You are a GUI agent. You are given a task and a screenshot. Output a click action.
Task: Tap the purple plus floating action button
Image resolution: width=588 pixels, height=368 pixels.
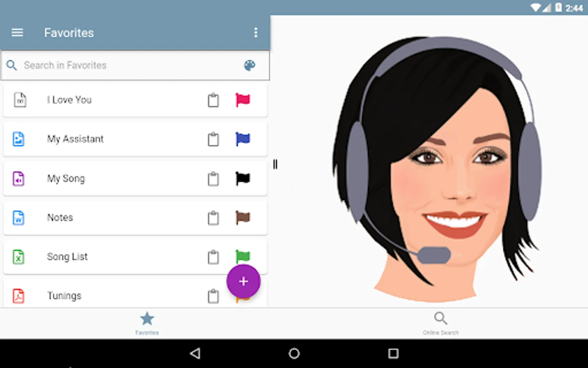(243, 282)
